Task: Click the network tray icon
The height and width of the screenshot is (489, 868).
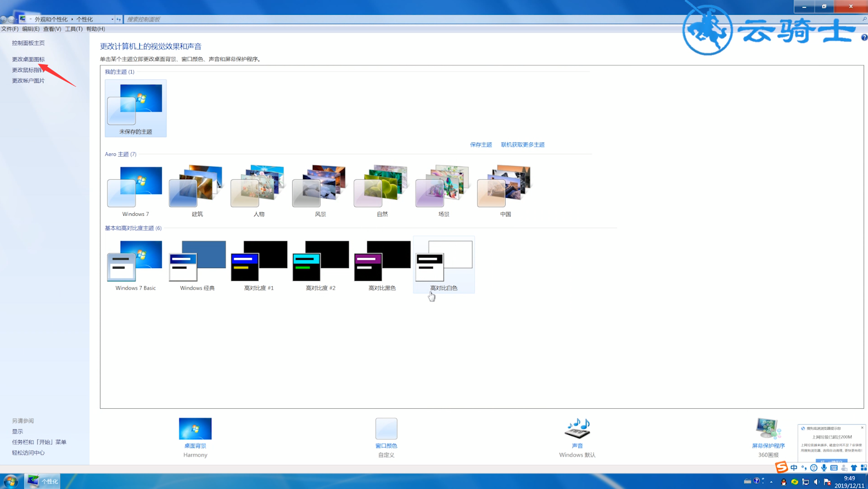Action: click(805, 482)
